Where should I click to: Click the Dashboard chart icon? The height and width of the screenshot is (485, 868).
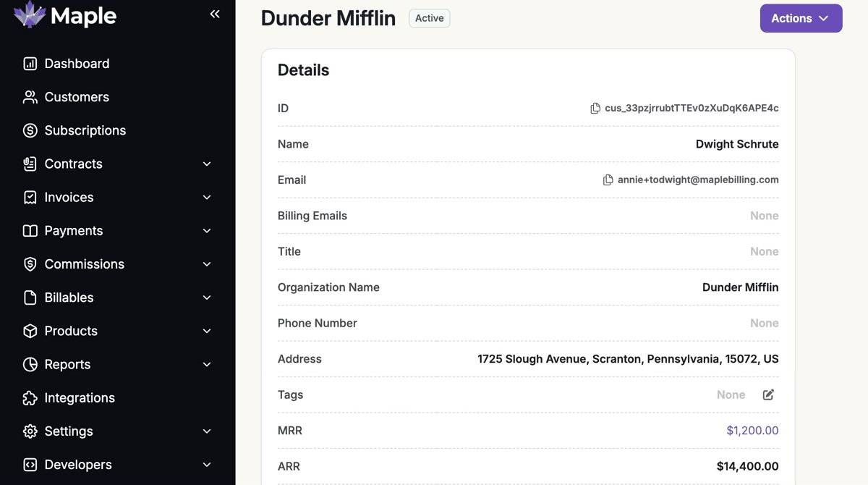(30, 64)
